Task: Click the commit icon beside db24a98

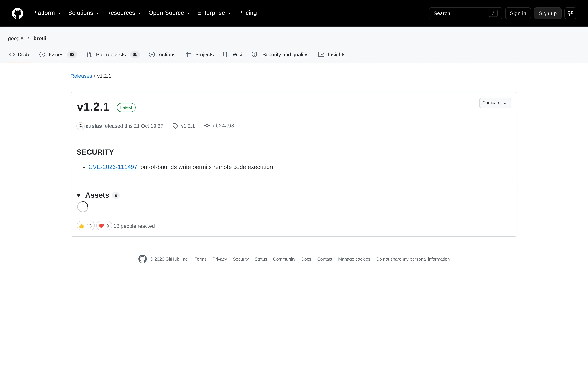Action: (x=207, y=126)
